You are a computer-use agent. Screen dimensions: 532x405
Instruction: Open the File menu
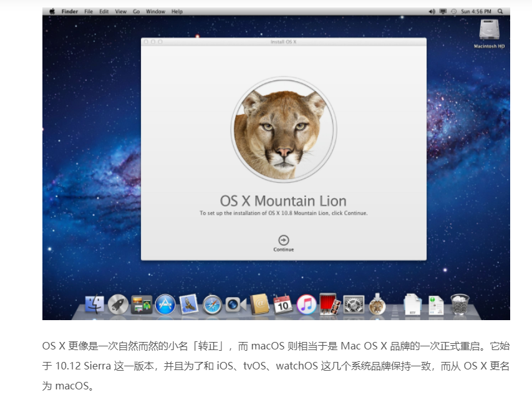tap(89, 11)
